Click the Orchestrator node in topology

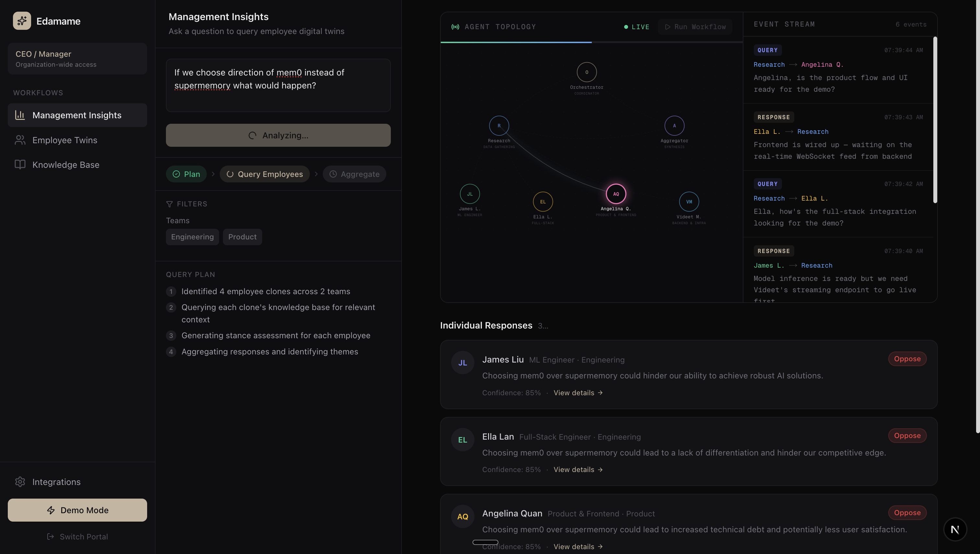coord(587,72)
